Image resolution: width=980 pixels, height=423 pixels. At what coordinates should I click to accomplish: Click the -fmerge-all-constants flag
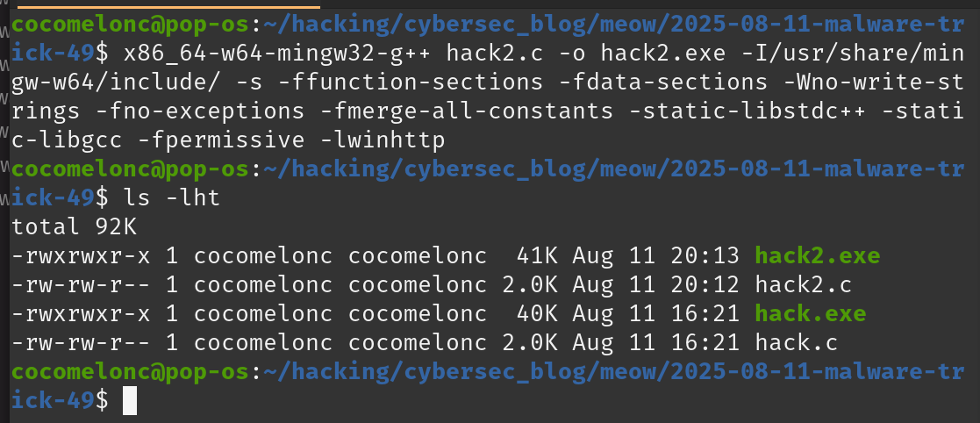[466, 111]
